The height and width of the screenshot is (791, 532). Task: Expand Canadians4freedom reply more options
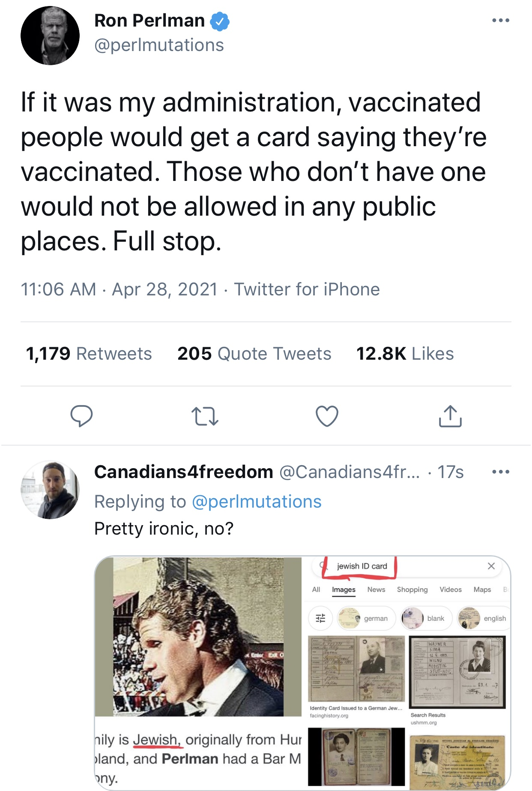coord(500,472)
